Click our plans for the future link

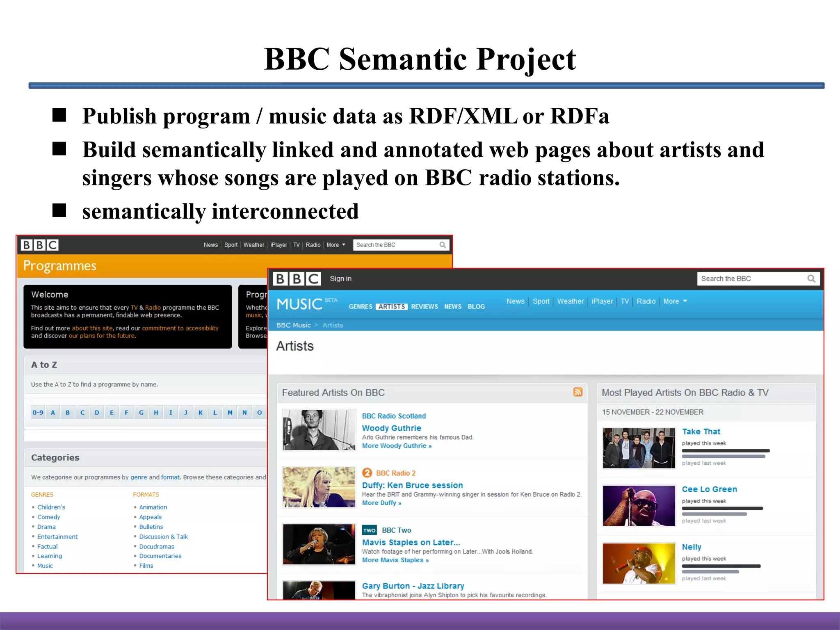pos(102,336)
